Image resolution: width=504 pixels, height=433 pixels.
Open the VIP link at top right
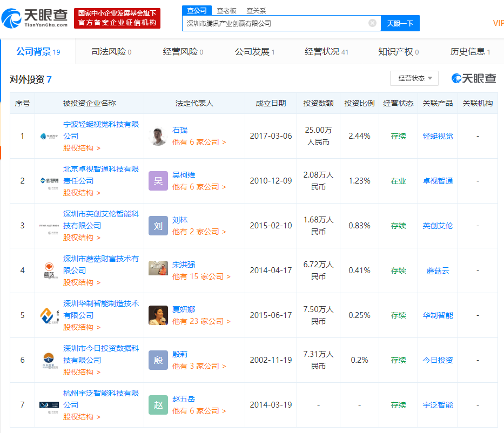[498, 23]
